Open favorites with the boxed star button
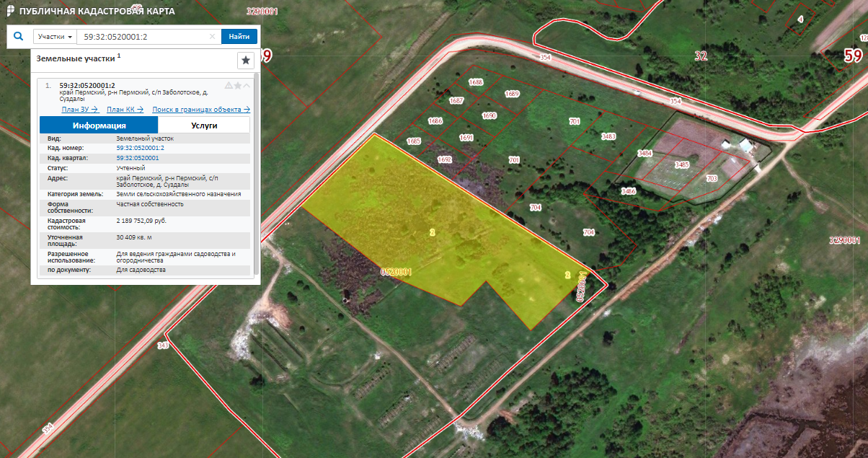 (x=245, y=60)
